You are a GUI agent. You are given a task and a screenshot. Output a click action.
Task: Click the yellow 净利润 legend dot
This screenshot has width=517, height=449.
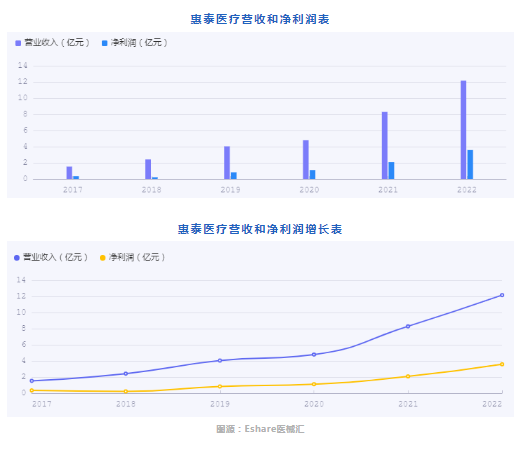pyautogui.click(x=103, y=258)
